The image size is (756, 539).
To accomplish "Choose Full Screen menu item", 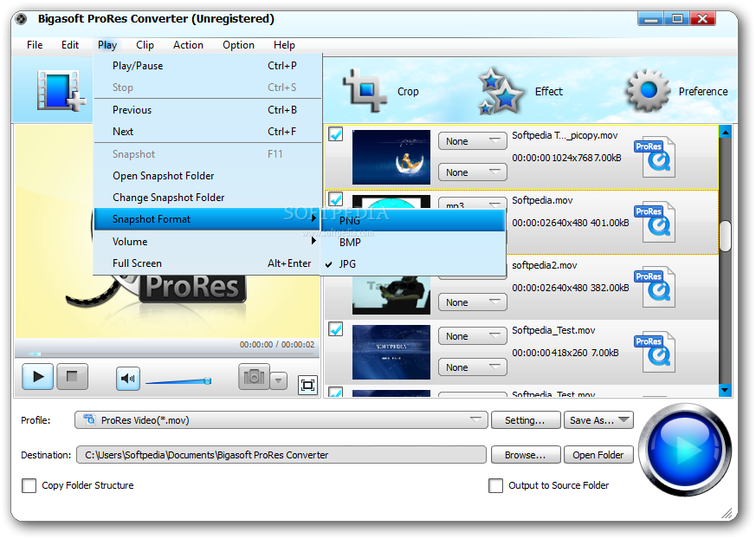I will click(208, 263).
